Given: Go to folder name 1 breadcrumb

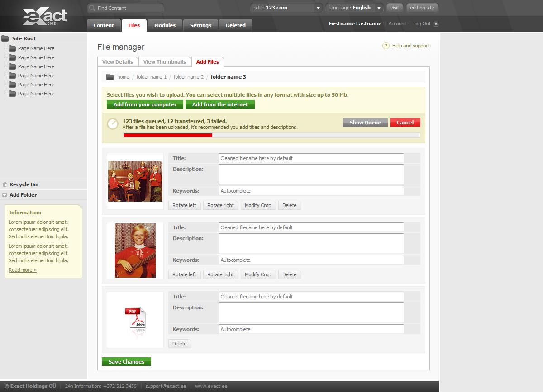Looking at the screenshot, I should (x=152, y=77).
